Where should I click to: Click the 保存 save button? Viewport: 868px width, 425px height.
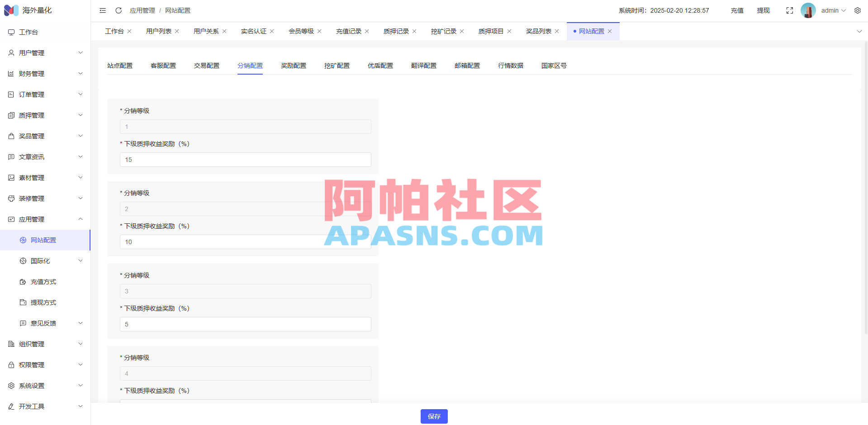(434, 416)
